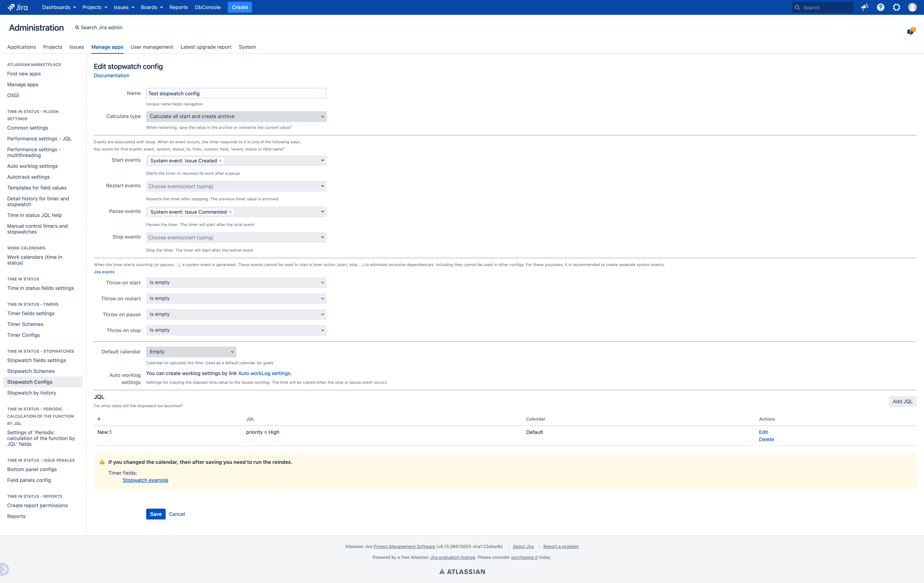Image resolution: width=924 pixels, height=583 pixels.
Task: Go to Reports in top bar
Action: tap(178, 7)
